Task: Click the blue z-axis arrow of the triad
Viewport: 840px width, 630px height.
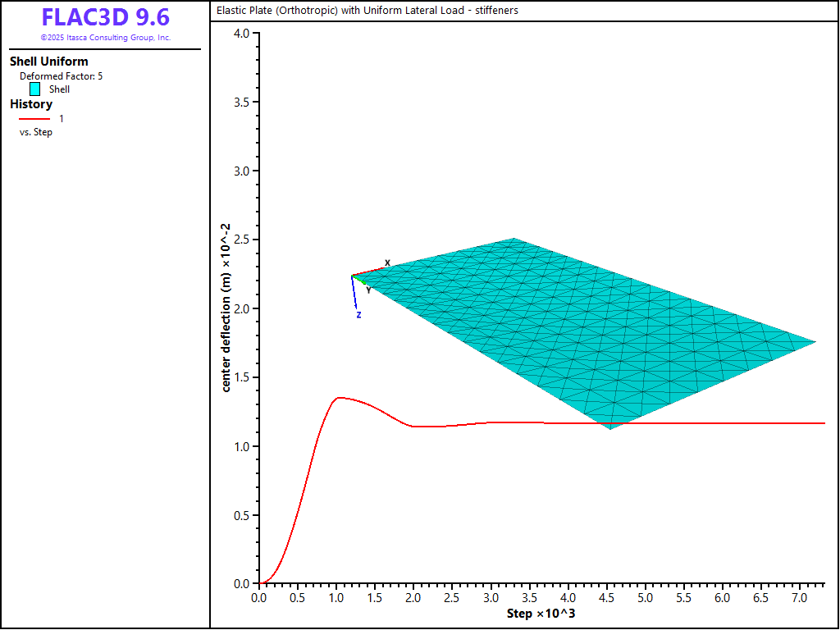Action: [x=355, y=294]
